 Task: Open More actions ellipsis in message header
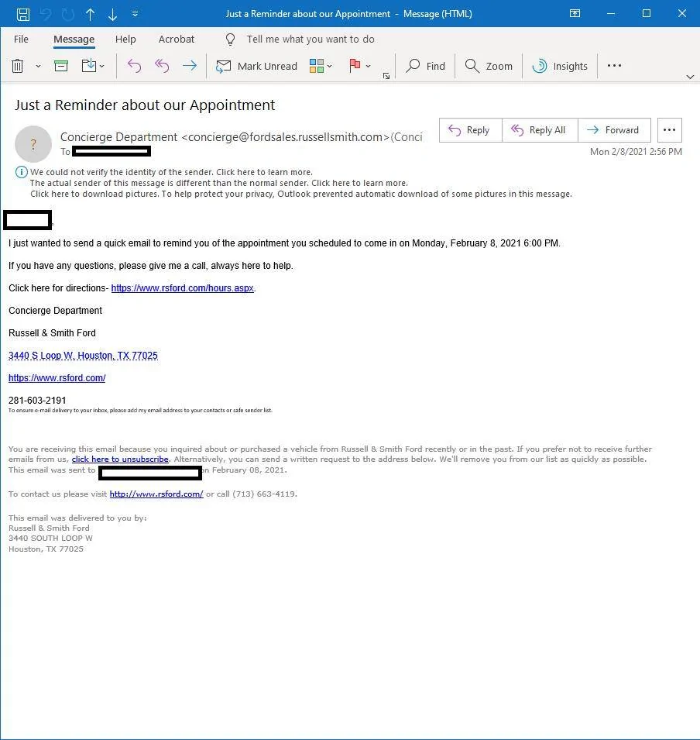[x=669, y=129]
